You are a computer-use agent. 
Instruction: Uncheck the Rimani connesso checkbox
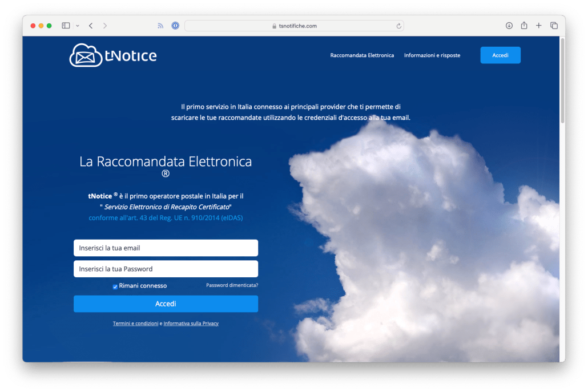point(115,286)
